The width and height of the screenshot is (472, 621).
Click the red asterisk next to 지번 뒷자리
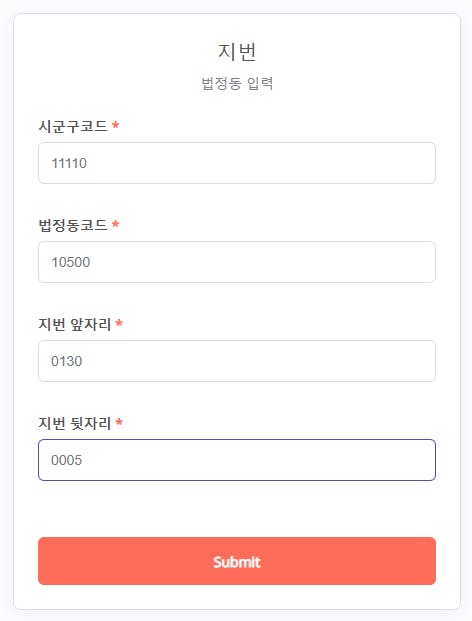119,422
